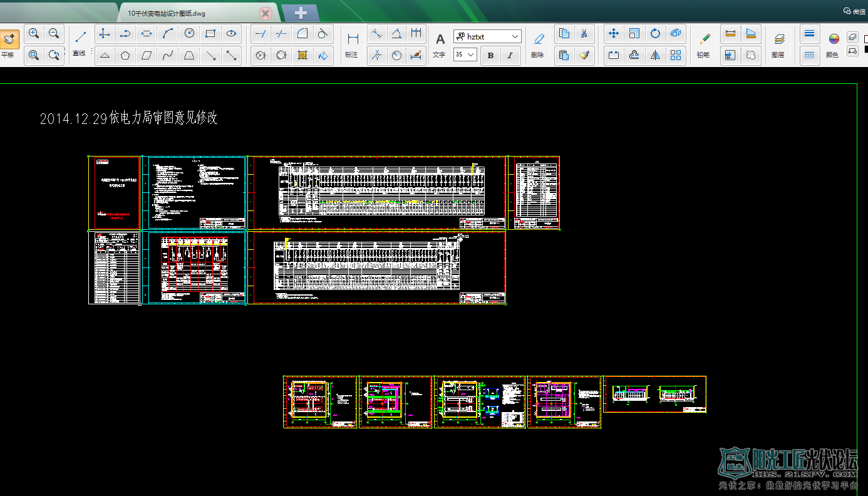Image resolution: width=868 pixels, height=496 pixels.
Task: Open a new tab with plus button
Action: pos(301,13)
